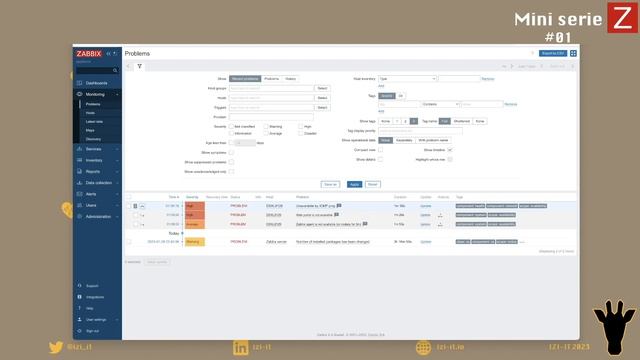The width and height of the screenshot is (640, 360).
Task: Check the Disaster severity box
Action: pos(300,133)
